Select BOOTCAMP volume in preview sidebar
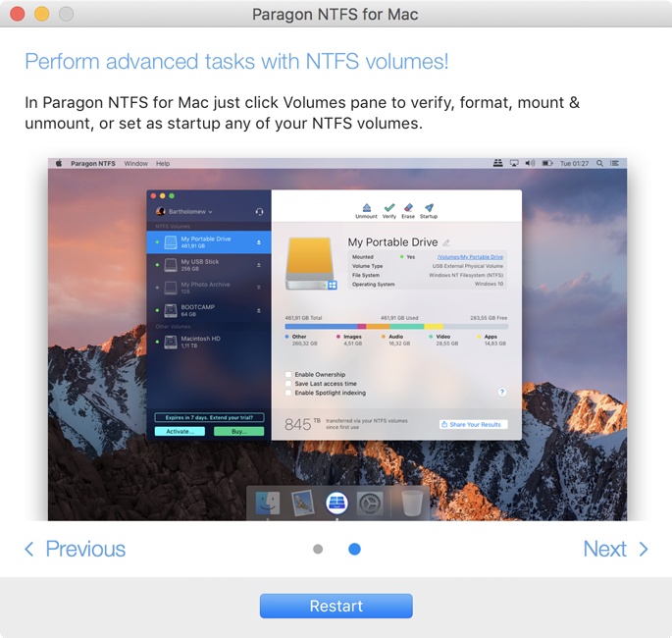The image size is (672, 638). 209,310
